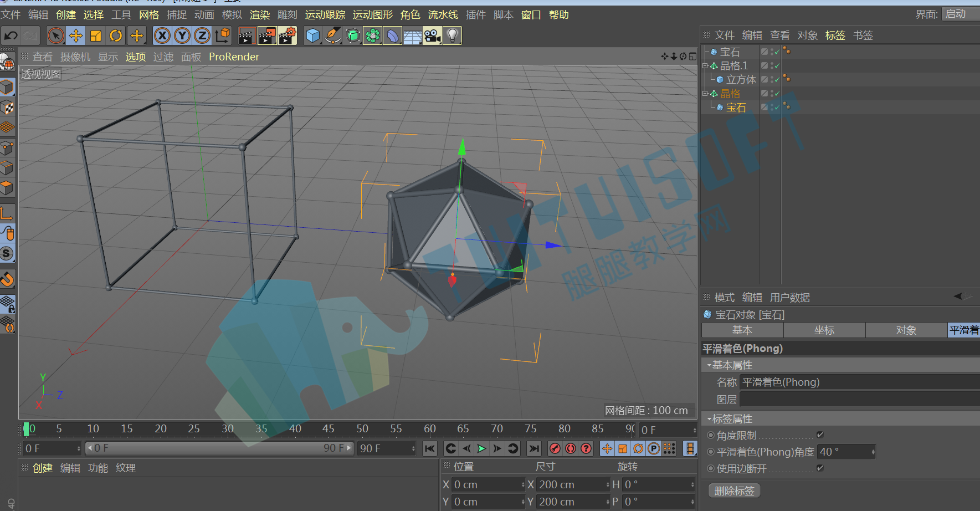The height and width of the screenshot is (511, 980).
Task: Toggle the Z axis lock icon
Action: 202,35
